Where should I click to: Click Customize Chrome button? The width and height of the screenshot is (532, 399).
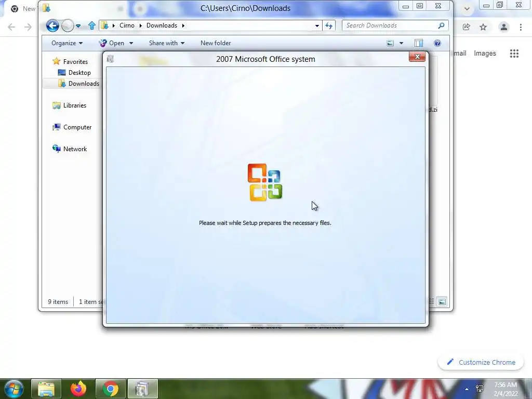(x=481, y=362)
